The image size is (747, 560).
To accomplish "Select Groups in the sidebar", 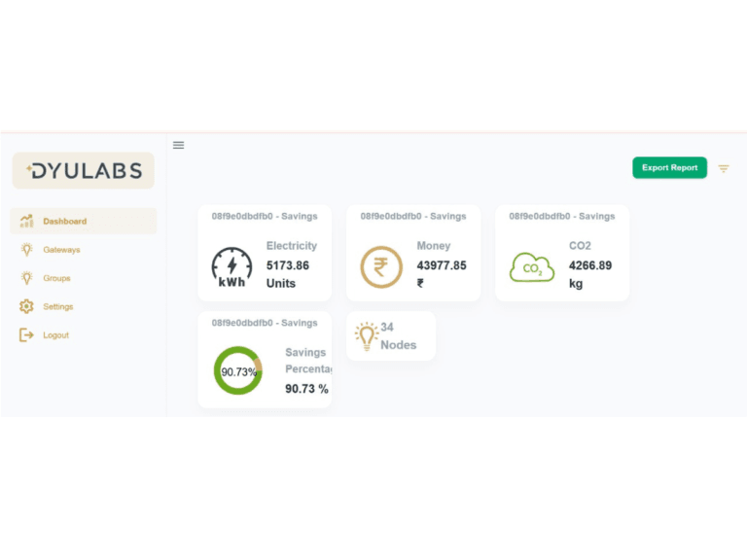I will [56, 278].
